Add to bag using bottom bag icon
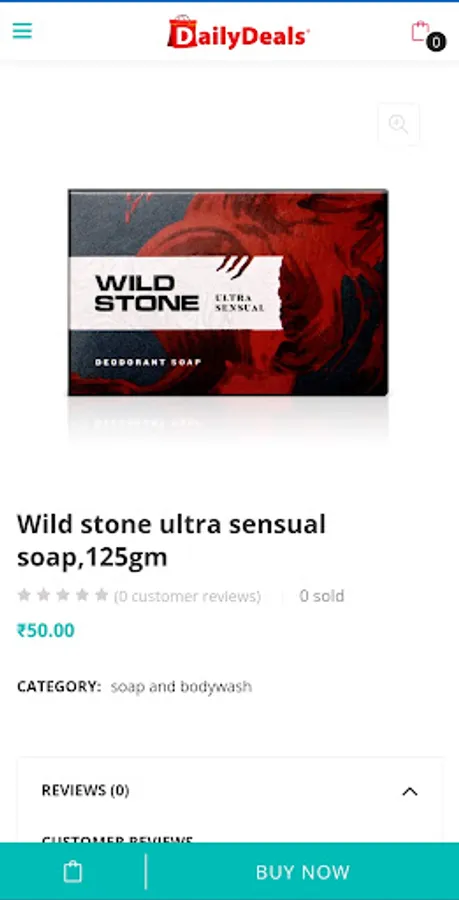The width and height of the screenshot is (459, 900). pos(73,871)
